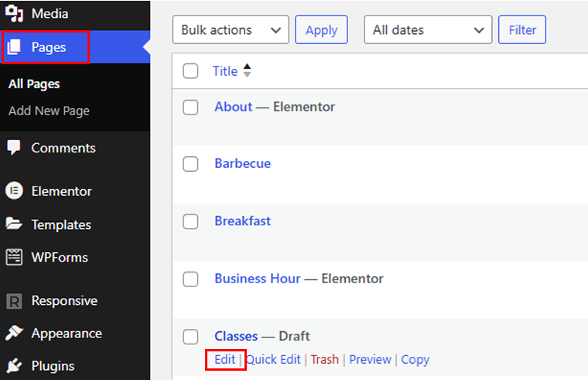Select All Pages in the sidebar submenu
588x380 pixels.
click(34, 84)
